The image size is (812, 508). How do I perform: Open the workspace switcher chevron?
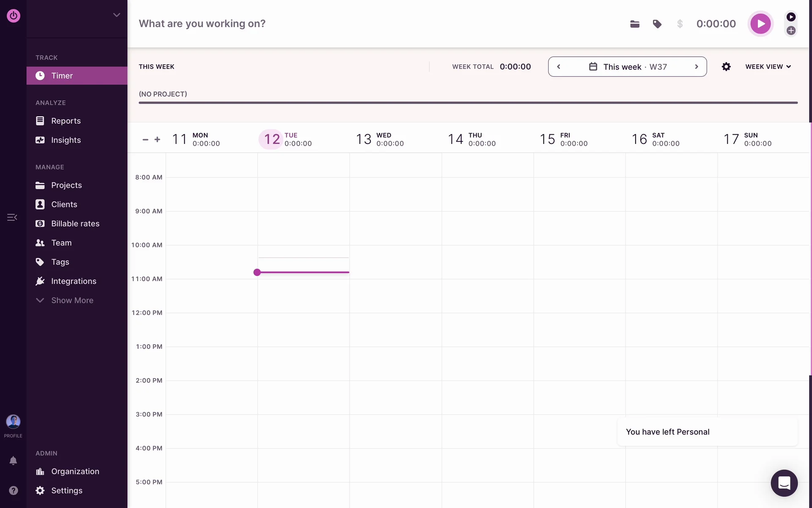pyautogui.click(x=117, y=15)
